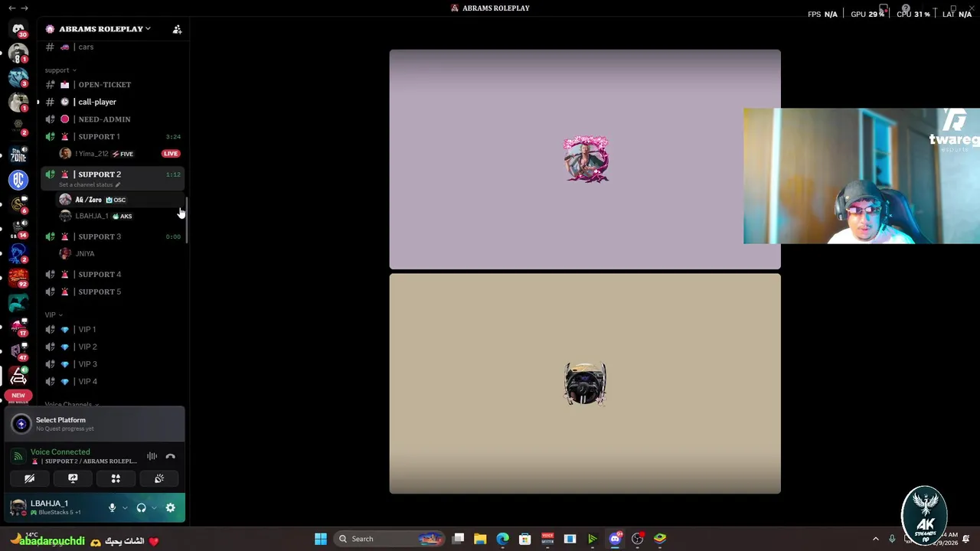Collapse the VIP category
The image size is (980, 551).
[x=54, y=315]
